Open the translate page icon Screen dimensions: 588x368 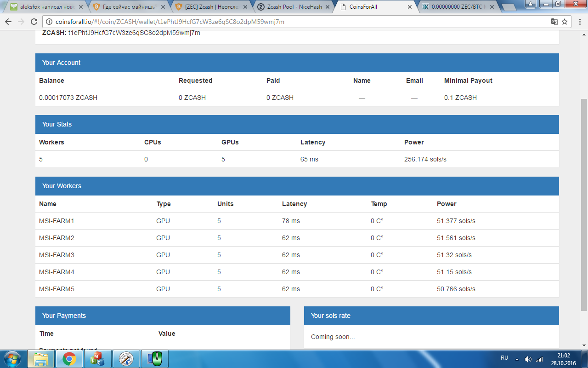coord(554,22)
